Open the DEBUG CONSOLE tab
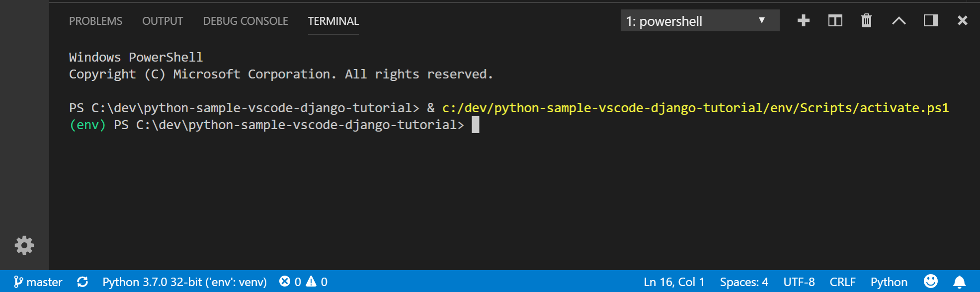This screenshot has width=980, height=292. (245, 21)
